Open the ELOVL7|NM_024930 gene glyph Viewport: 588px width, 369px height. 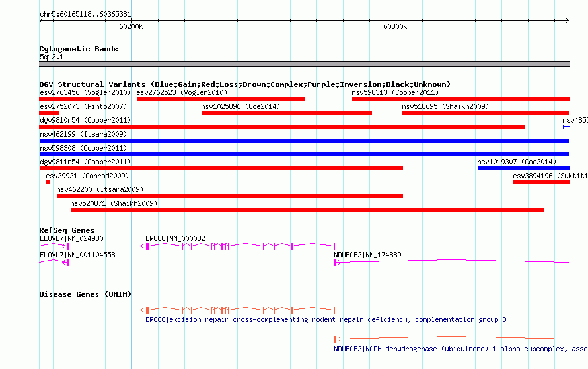[x=54, y=246]
